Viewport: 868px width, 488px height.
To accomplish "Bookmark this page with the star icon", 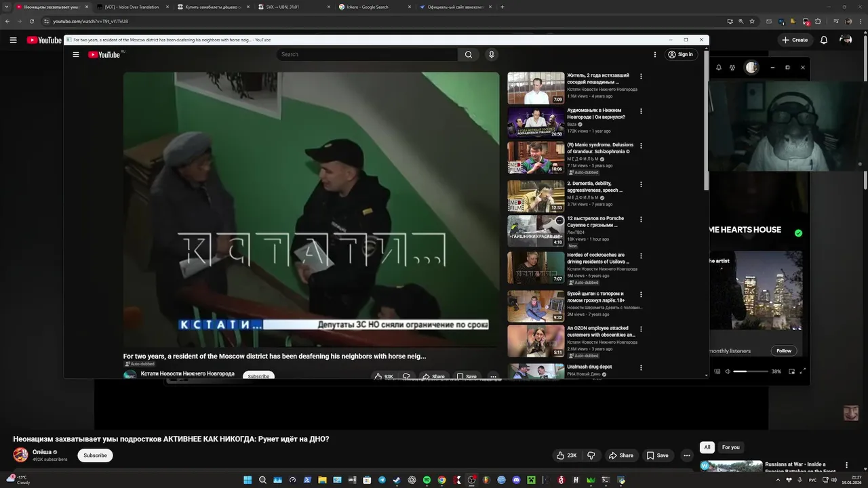I will click(x=752, y=21).
